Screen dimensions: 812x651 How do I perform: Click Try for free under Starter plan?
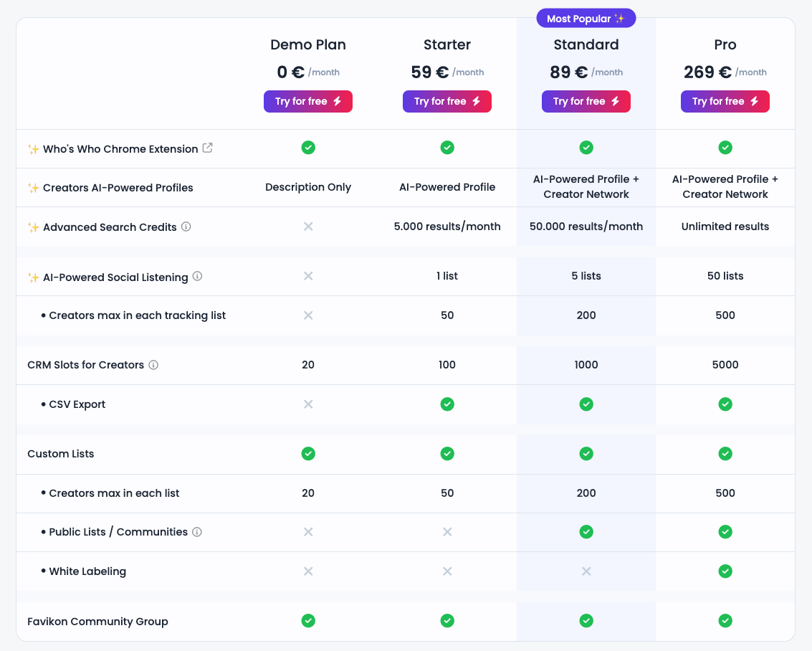[447, 102]
